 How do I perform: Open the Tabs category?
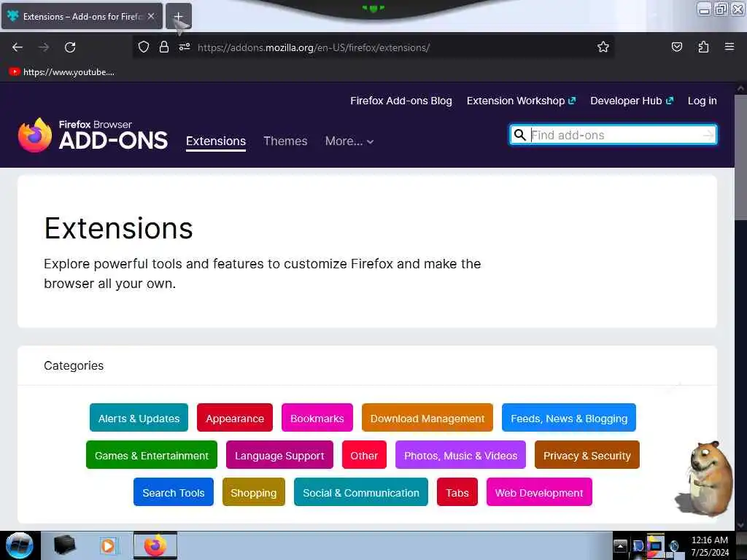click(457, 492)
